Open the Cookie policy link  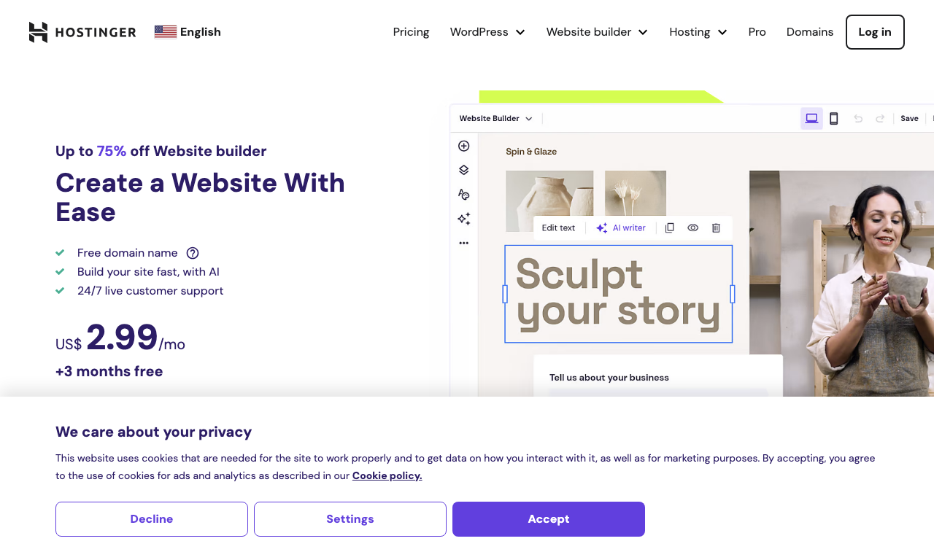pyautogui.click(x=387, y=475)
